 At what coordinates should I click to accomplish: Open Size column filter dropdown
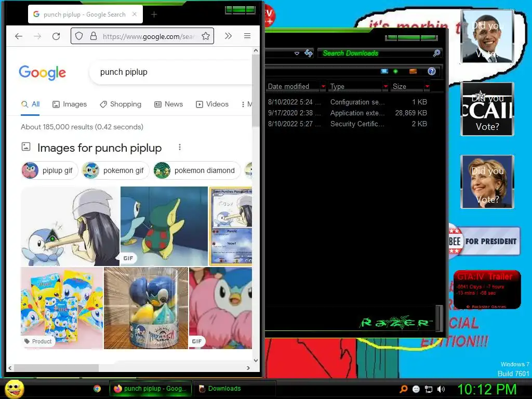point(427,87)
